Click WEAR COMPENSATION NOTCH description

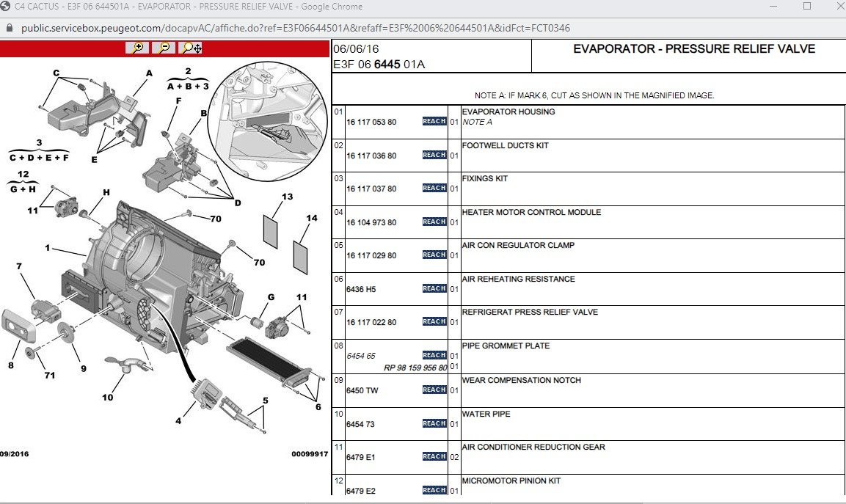pos(521,381)
